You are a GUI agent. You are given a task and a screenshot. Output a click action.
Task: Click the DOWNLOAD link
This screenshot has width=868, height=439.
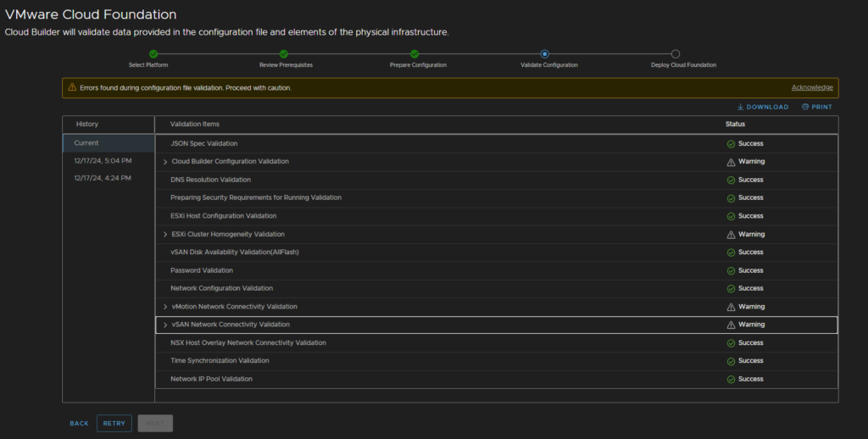click(762, 107)
